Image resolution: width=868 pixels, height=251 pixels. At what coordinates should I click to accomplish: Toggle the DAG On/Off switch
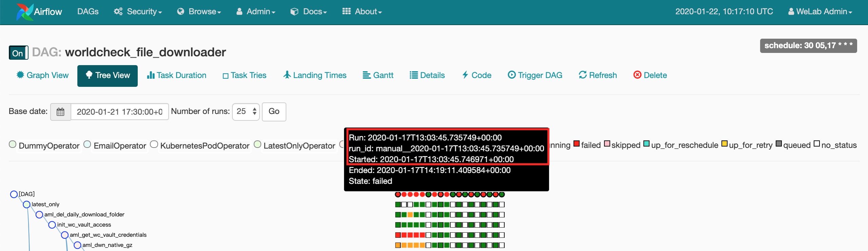pyautogui.click(x=18, y=53)
